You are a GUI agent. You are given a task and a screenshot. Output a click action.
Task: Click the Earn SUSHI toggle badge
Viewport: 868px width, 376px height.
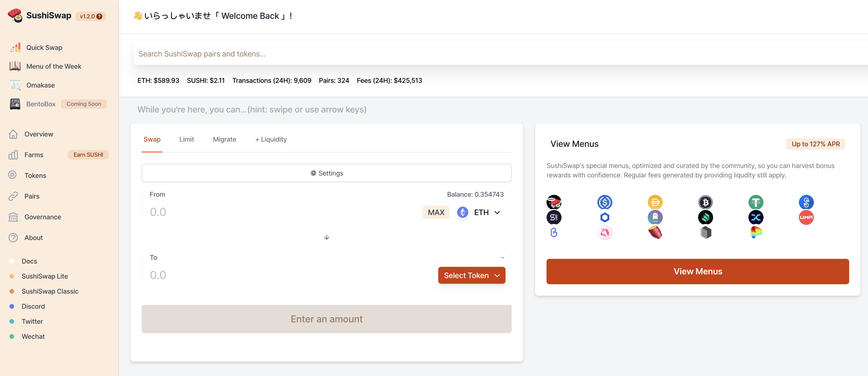88,155
